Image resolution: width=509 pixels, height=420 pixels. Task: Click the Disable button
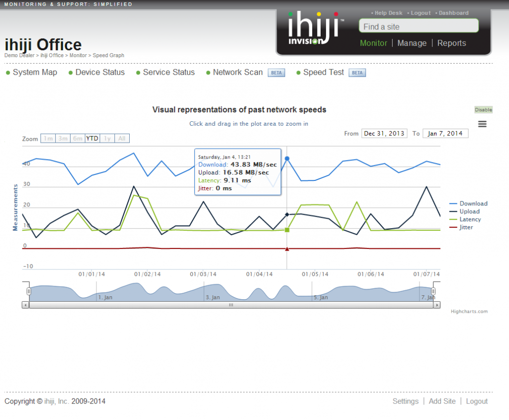(x=483, y=110)
